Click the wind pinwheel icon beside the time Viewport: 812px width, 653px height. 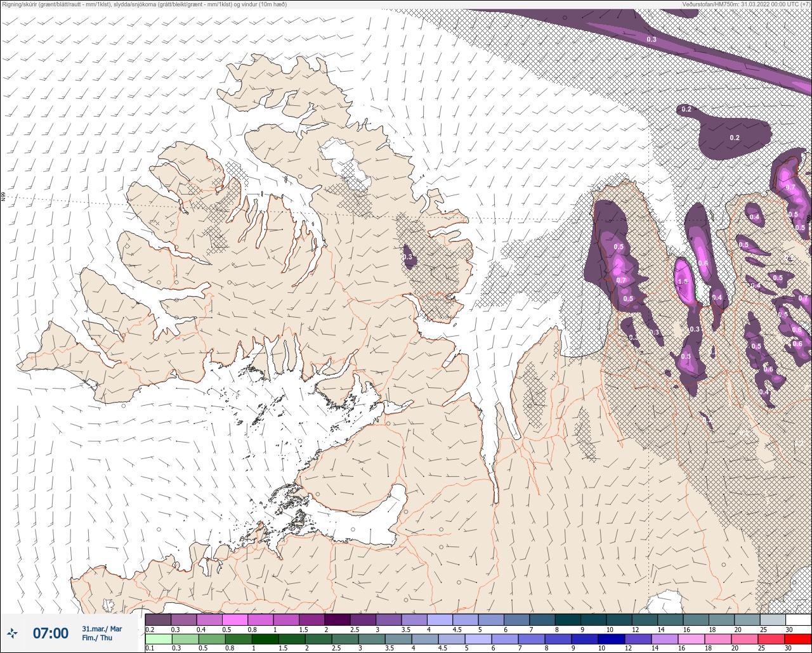12,633
